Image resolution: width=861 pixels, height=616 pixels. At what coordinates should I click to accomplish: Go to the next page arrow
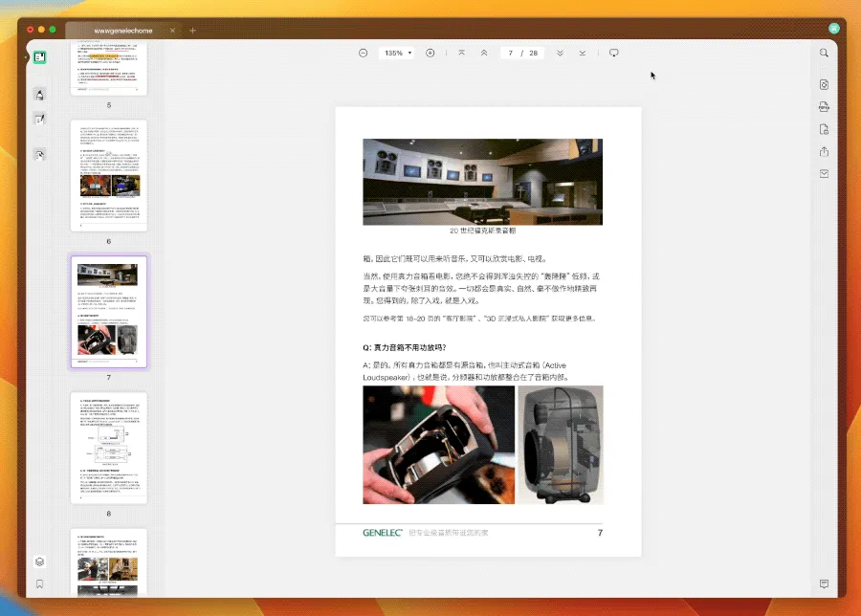coord(560,54)
